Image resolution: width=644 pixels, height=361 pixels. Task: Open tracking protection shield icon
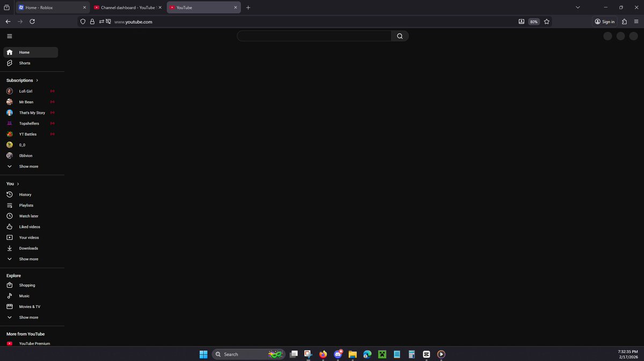pyautogui.click(x=83, y=21)
